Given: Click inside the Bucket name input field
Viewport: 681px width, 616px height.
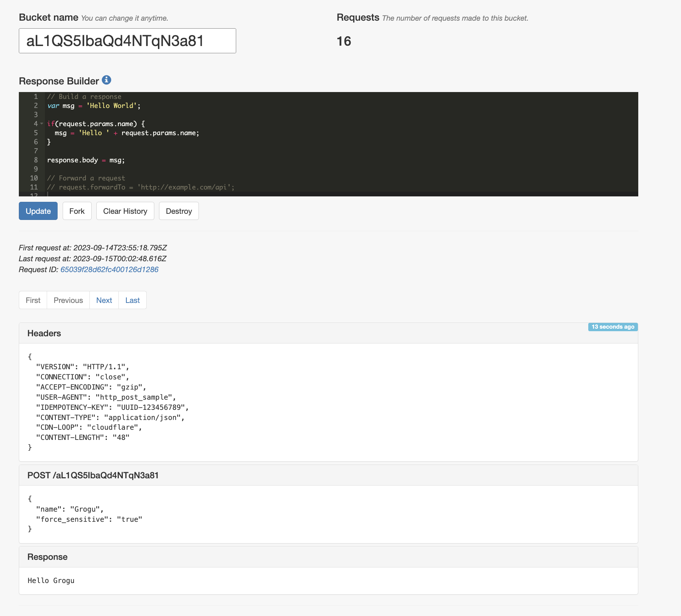Looking at the screenshot, I should 127,40.
